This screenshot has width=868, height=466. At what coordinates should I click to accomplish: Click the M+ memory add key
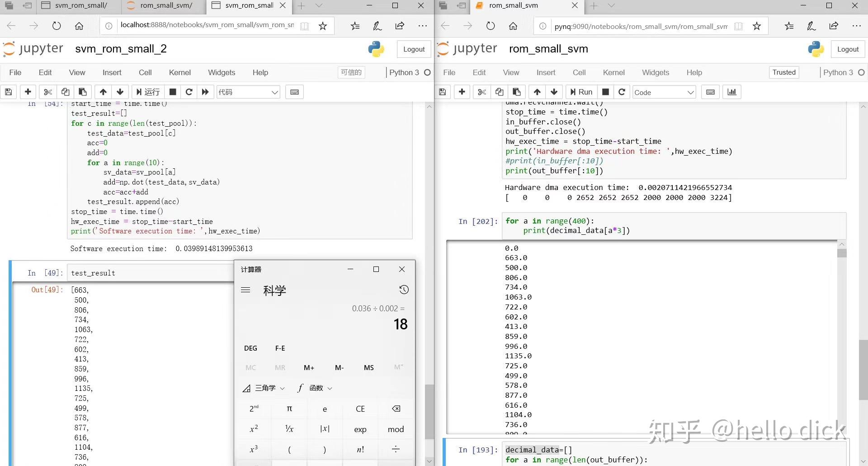pos(309,368)
